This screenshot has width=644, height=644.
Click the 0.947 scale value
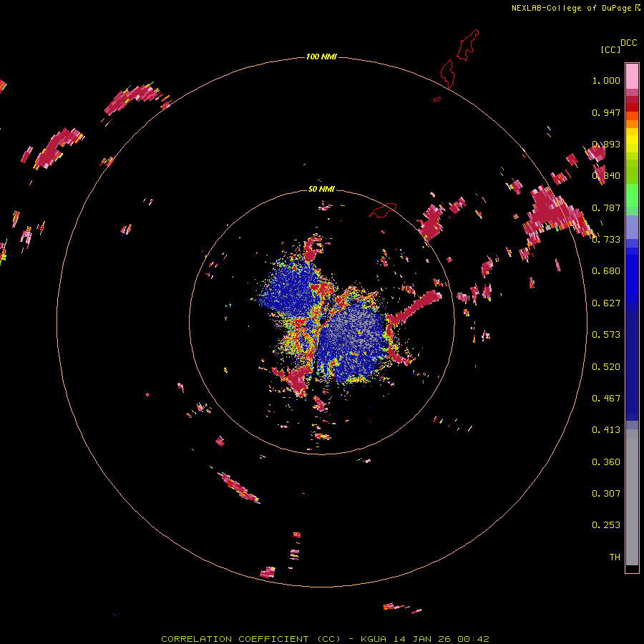coord(606,112)
